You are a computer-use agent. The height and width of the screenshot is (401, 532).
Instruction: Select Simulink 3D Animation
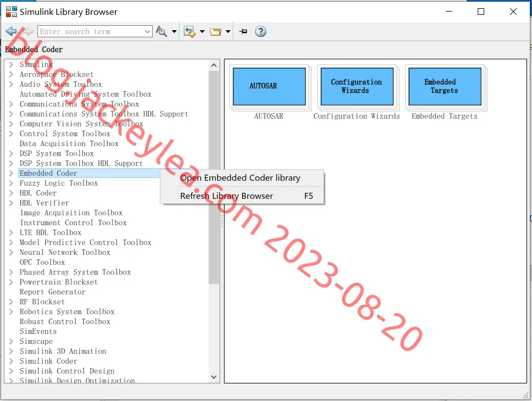(63, 351)
